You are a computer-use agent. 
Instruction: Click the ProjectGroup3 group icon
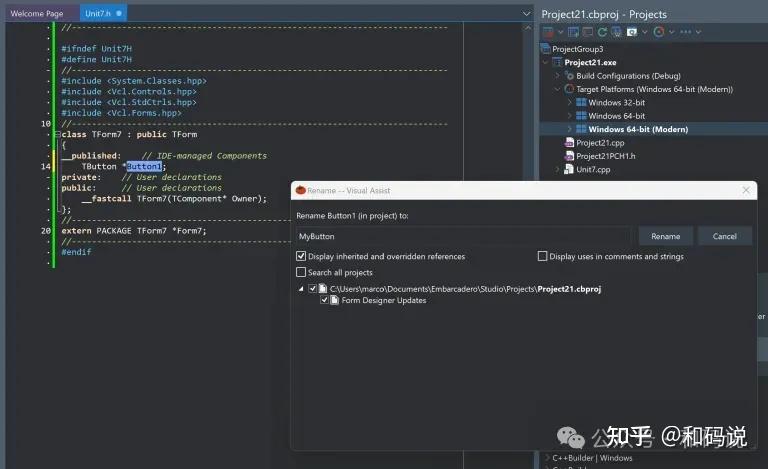pos(546,49)
